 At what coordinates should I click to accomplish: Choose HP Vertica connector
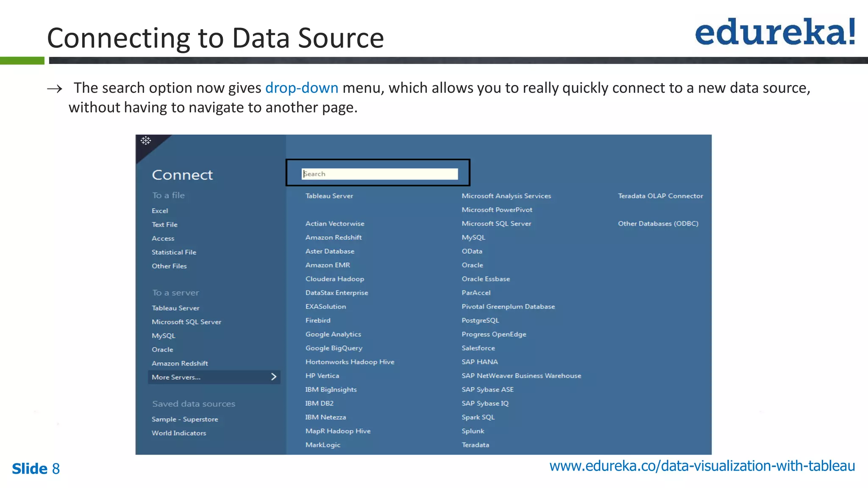point(322,376)
